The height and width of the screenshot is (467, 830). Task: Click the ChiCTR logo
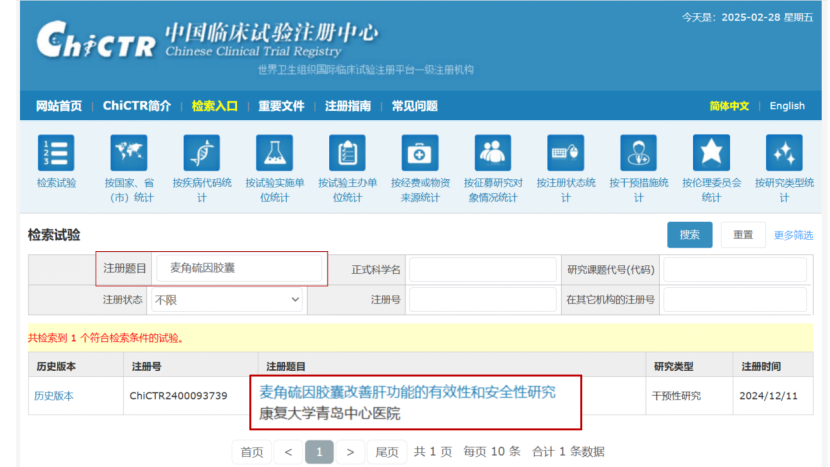(x=96, y=40)
